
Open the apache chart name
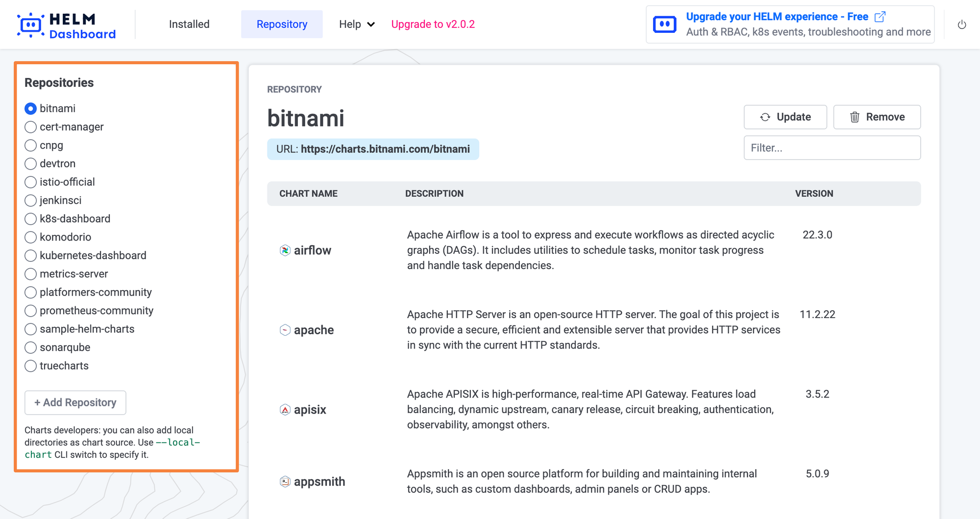coord(314,330)
